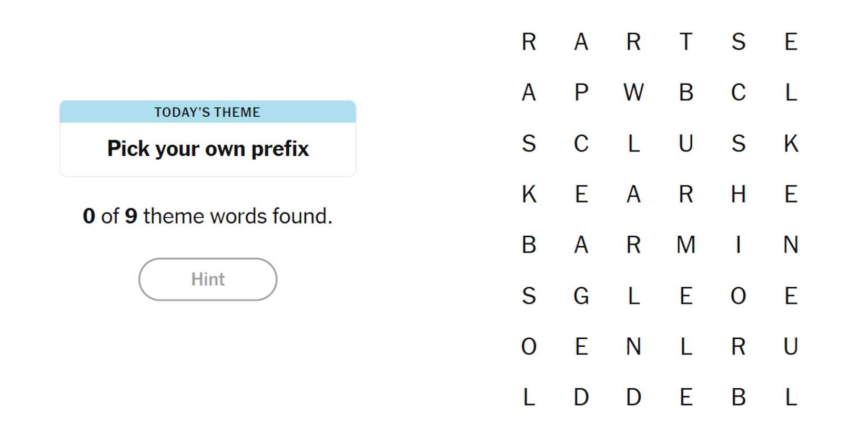Pick the N between E and L
The image size is (868, 434).
633,347
